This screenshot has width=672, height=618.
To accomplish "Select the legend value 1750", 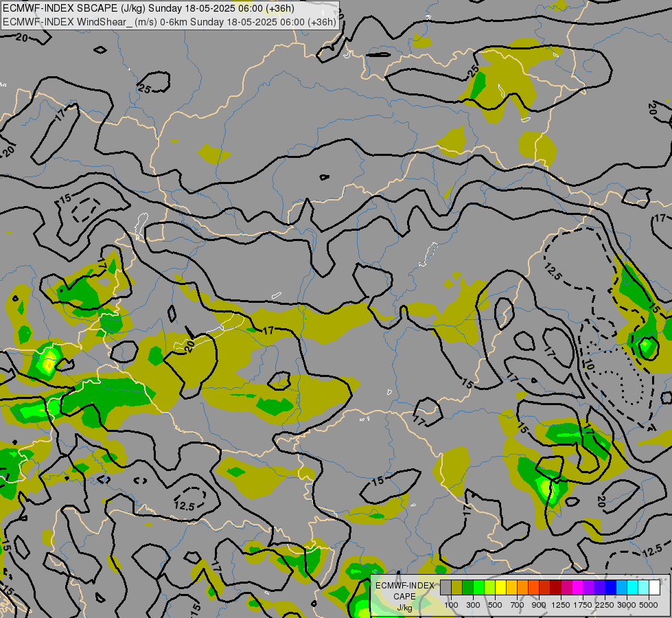I will pyautogui.click(x=583, y=605).
